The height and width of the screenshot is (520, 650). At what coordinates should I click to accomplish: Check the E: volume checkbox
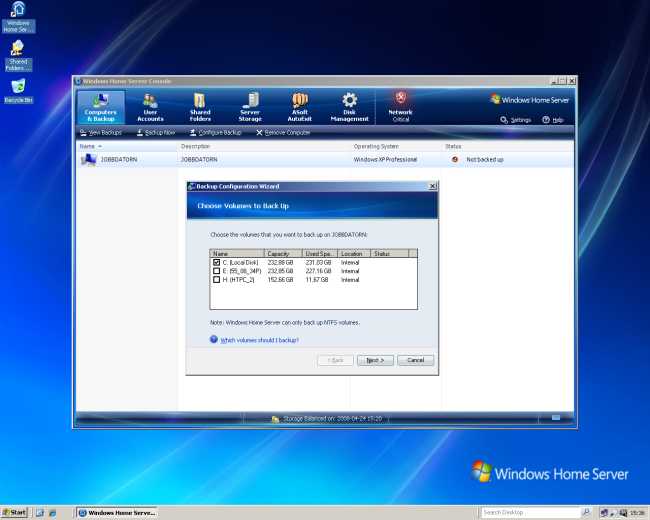pyautogui.click(x=216, y=271)
